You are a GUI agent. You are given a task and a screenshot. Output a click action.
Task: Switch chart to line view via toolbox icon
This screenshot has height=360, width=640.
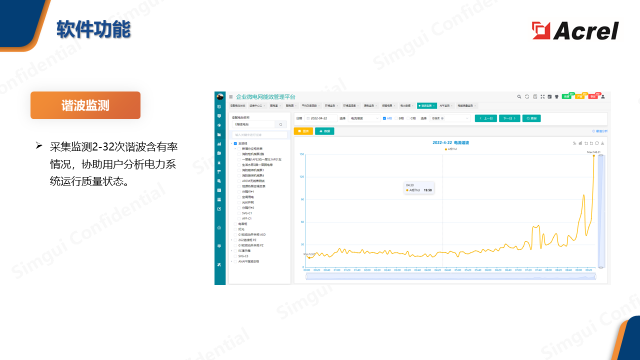point(574,143)
